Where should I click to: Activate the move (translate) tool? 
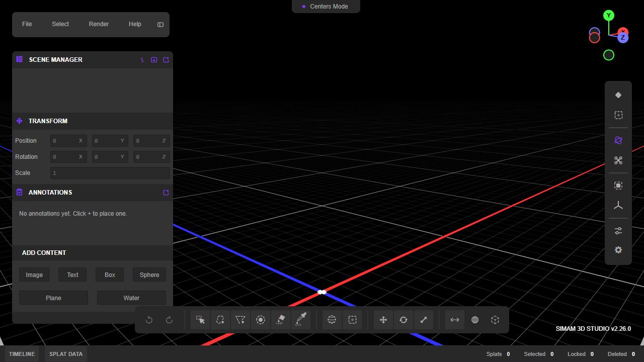(x=383, y=320)
